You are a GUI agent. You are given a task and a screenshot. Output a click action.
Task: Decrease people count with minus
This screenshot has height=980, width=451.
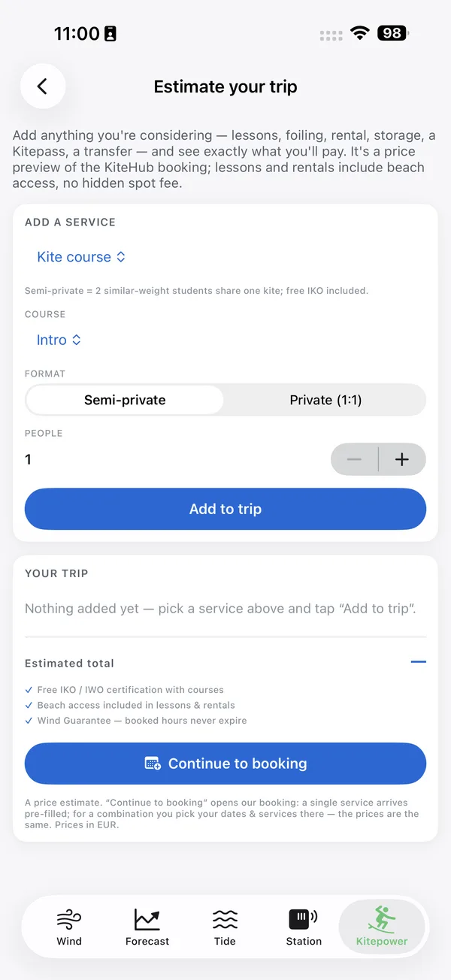(x=354, y=459)
